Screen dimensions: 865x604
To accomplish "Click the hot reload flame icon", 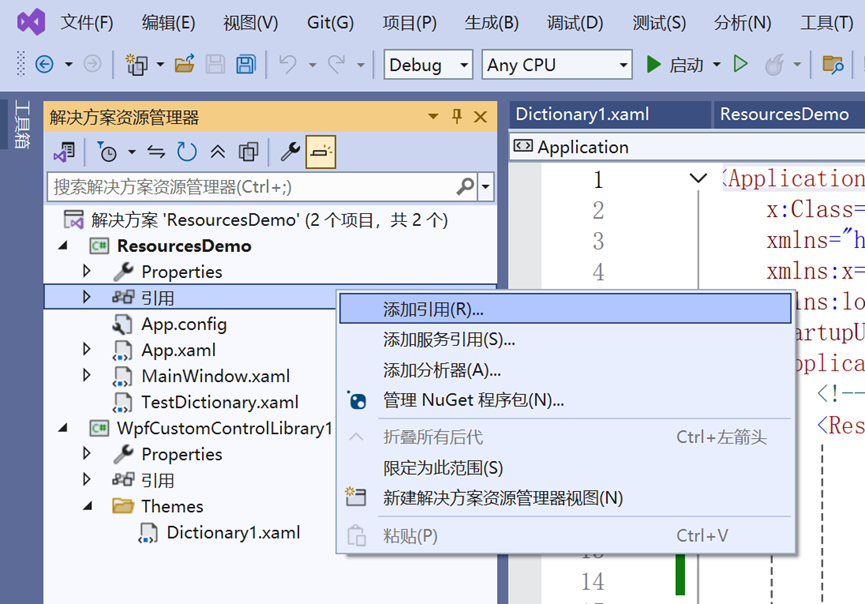I will click(x=775, y=65).
